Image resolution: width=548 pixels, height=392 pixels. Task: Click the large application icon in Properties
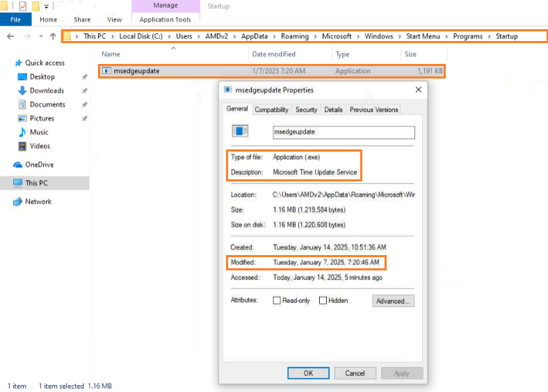pos(240,131)
